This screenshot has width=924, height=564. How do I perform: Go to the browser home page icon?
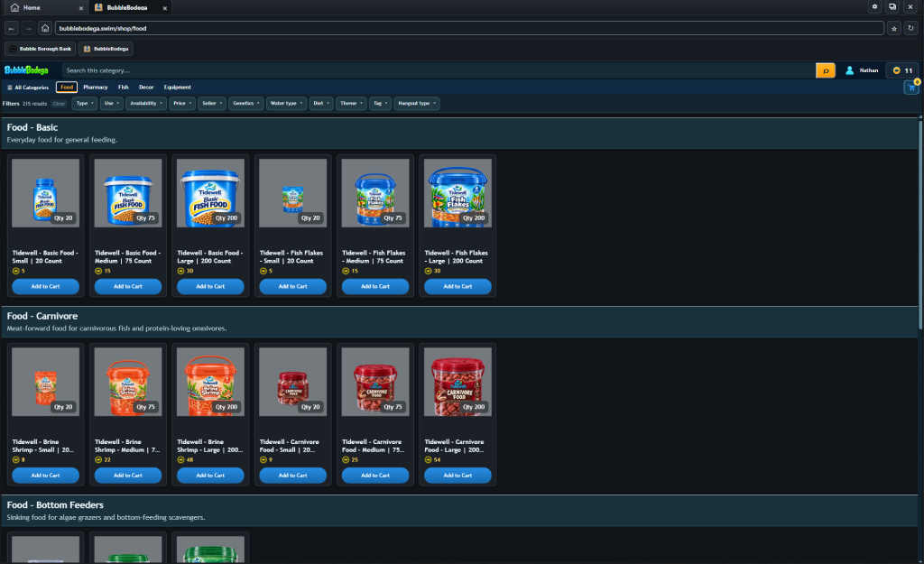(x=45, y=28)
